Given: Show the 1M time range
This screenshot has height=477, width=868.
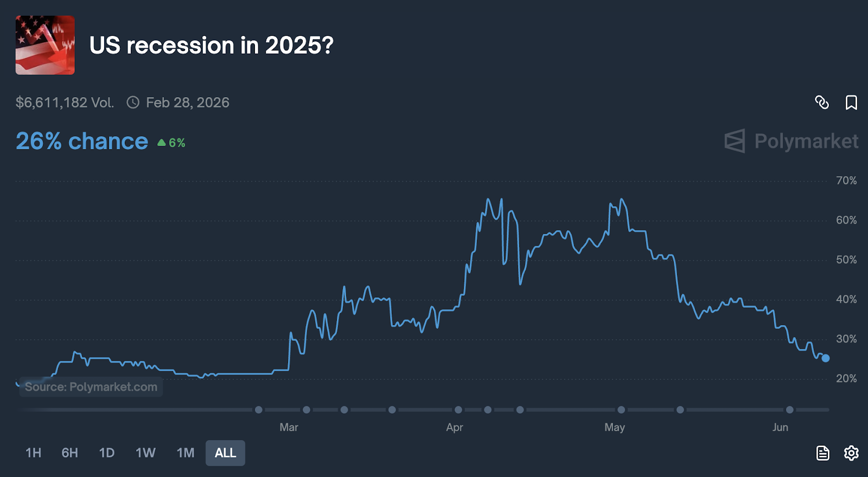Looking at the screenshot, I should click(x=186, y=453).
